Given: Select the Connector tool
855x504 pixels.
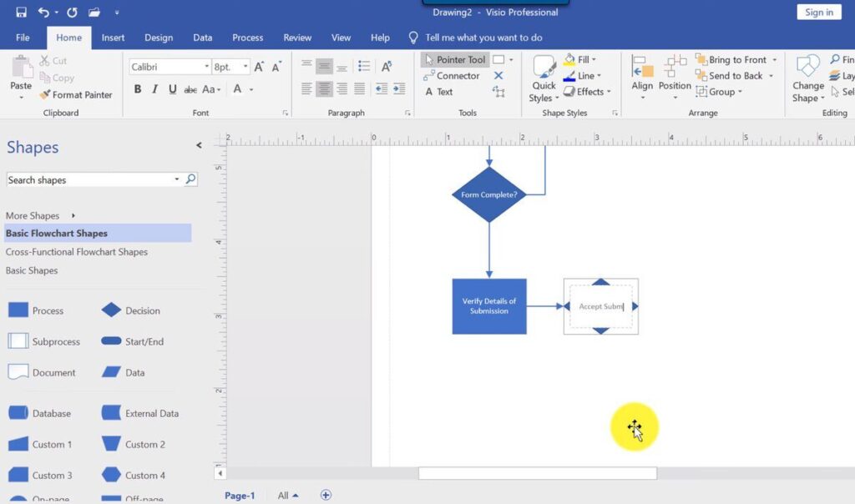Looking at the screenshot, I should pyautogui.click(x=454, y=75).
